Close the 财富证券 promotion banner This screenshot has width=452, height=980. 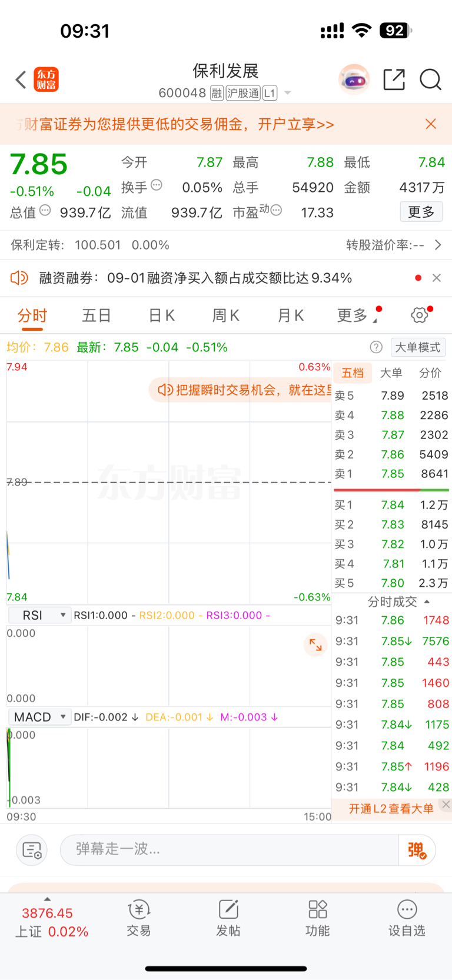pos(431,124)
